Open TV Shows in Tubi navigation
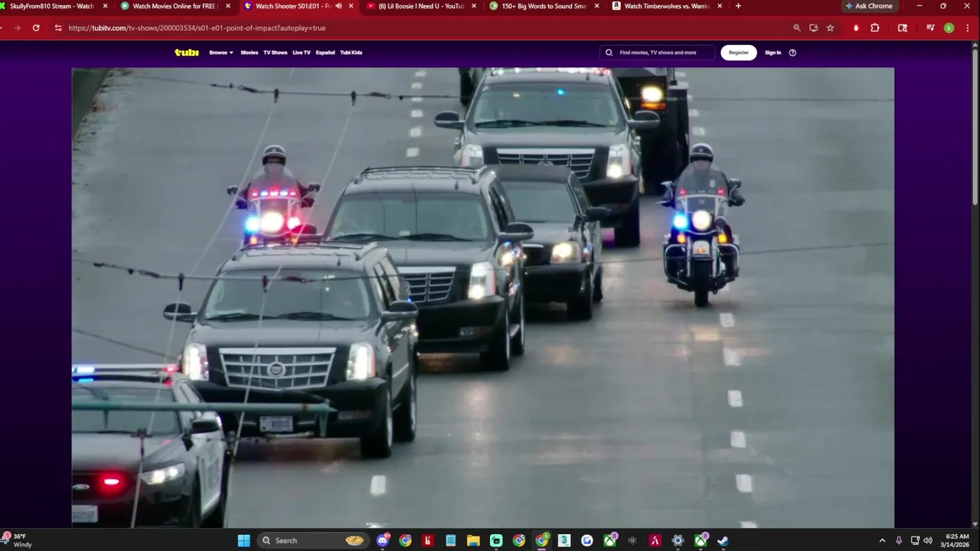This screenshot has width=980, height=551. click(x=275, y=53)
